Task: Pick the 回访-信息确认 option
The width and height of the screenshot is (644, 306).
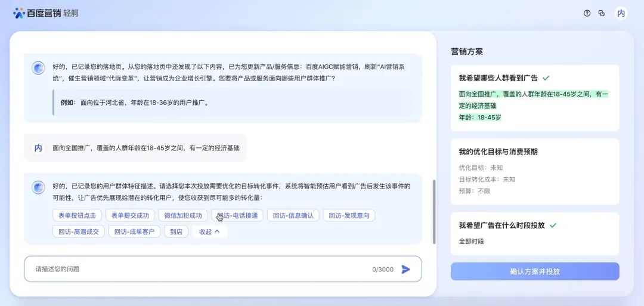Action: [x=293, y=215]
